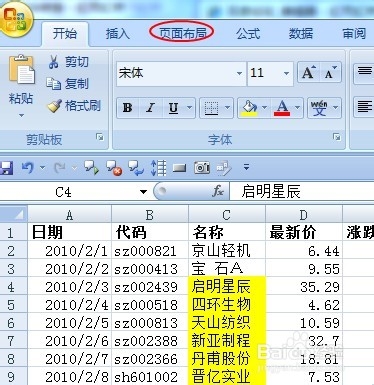
Task: Expand the underline style dropdown
Action: [x=190, y=108]
